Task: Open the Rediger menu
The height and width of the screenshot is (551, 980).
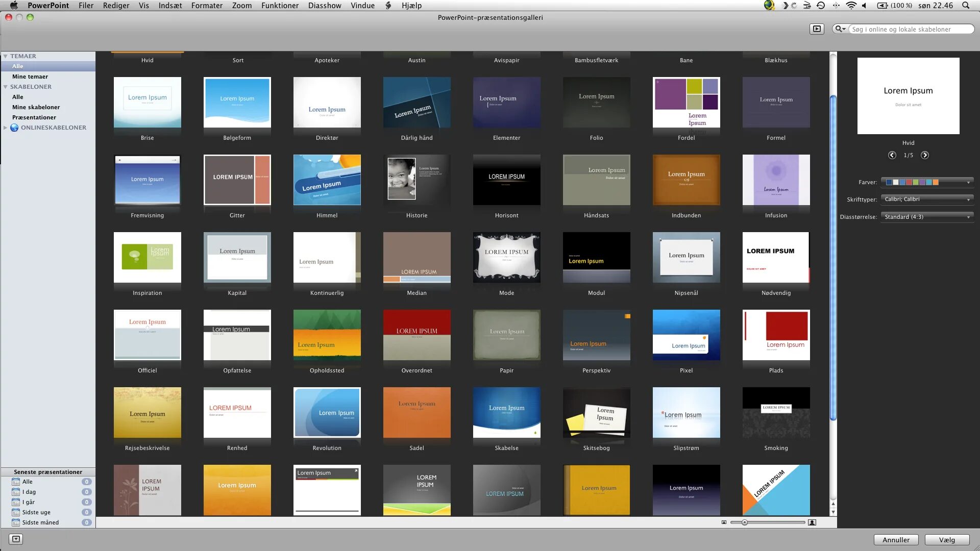Action: coord(116,6)
